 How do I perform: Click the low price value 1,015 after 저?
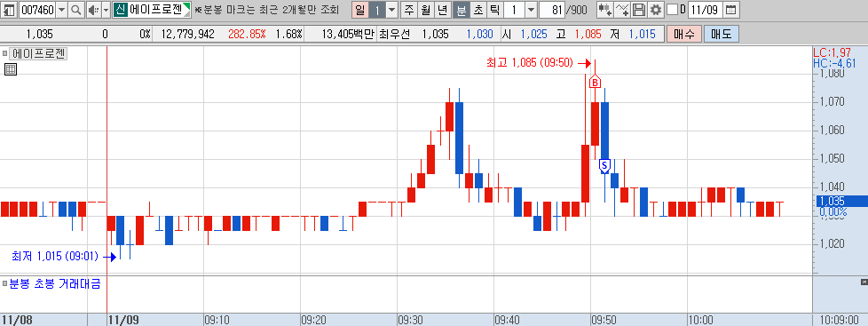tap(642, 34)
